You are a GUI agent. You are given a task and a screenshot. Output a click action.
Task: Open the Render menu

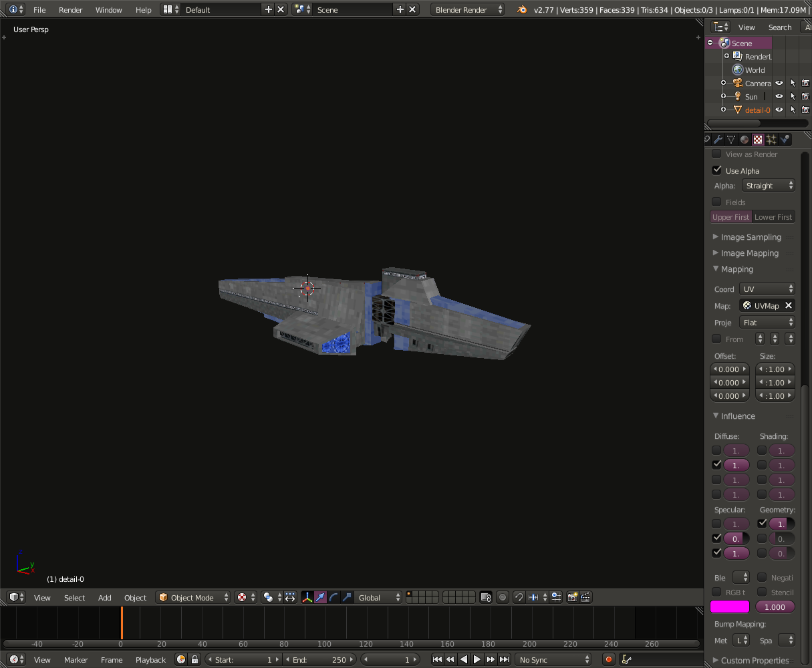coord(70,10)
